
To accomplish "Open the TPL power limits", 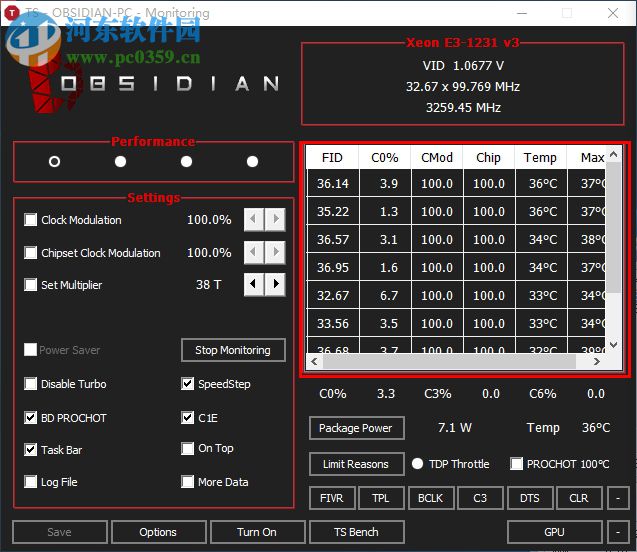I will coord(381,498).
